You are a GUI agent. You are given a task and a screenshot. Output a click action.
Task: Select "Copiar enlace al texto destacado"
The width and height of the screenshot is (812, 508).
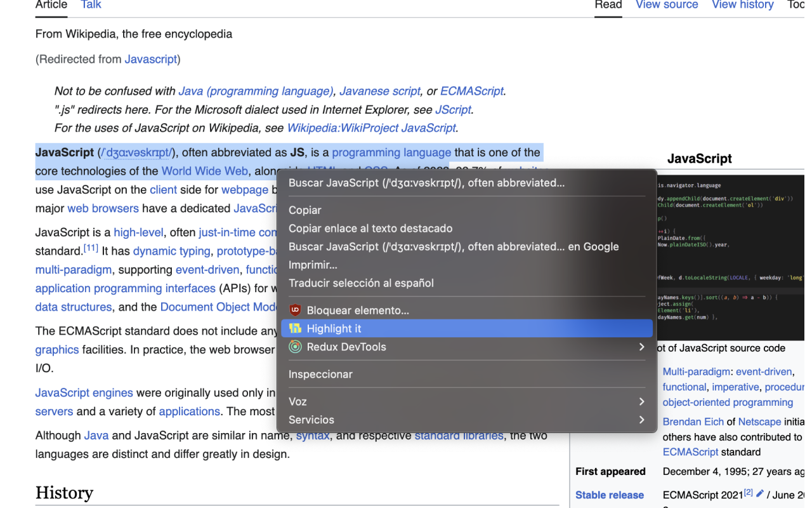tap(370, 228)
